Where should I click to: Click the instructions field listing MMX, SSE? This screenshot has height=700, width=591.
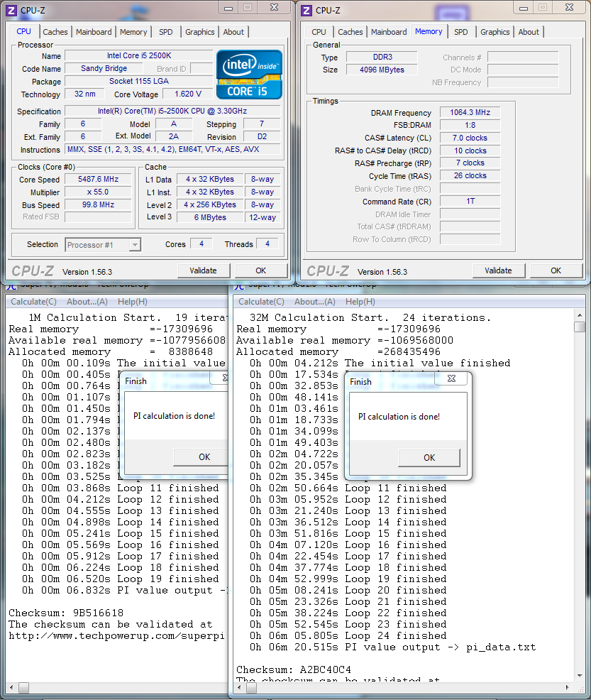(x=172, y=150)
